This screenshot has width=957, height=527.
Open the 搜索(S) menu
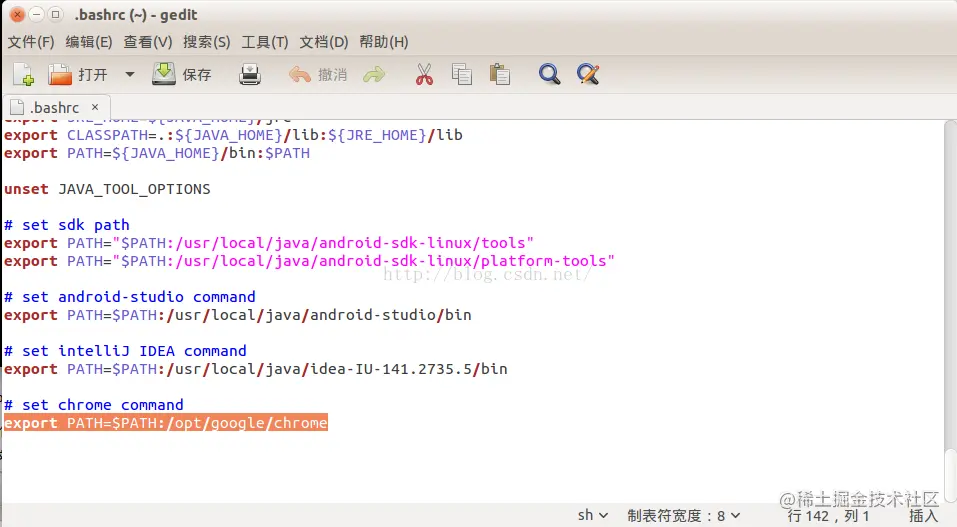click(207, 42)
